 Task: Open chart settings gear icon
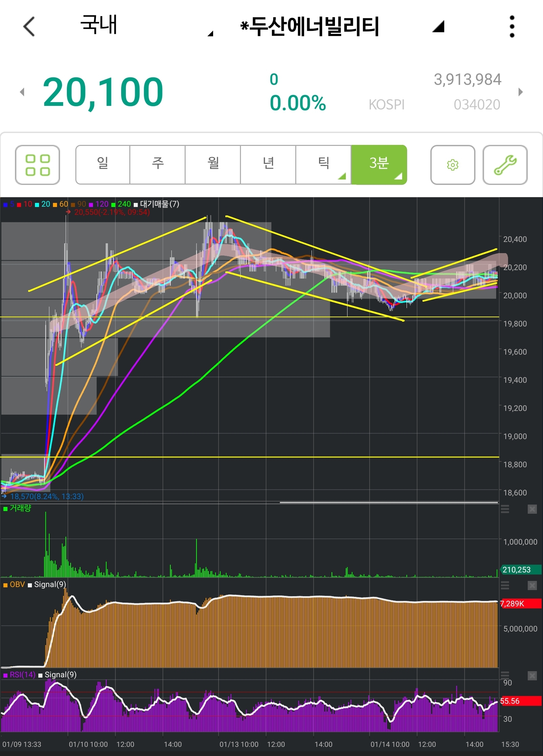coord(453,165)
